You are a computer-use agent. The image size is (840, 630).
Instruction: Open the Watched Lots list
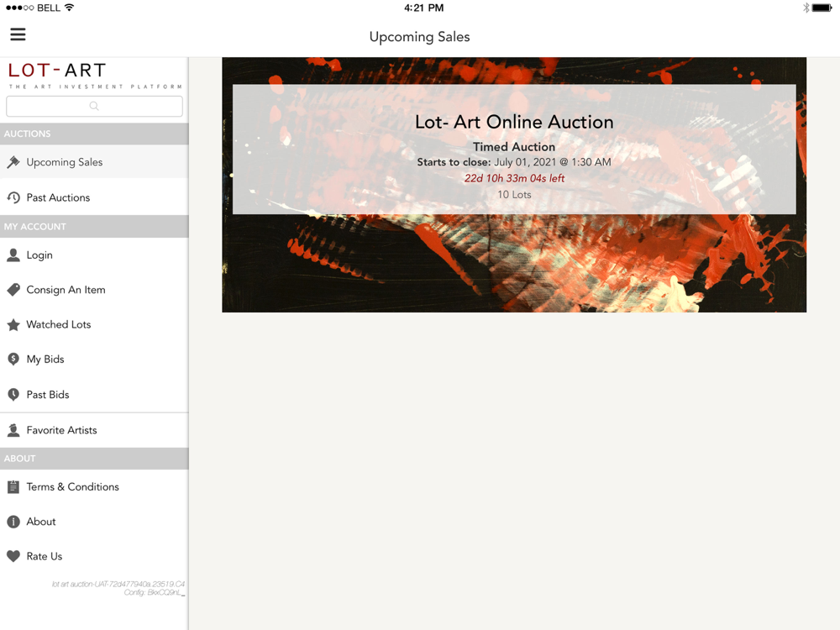94,324
